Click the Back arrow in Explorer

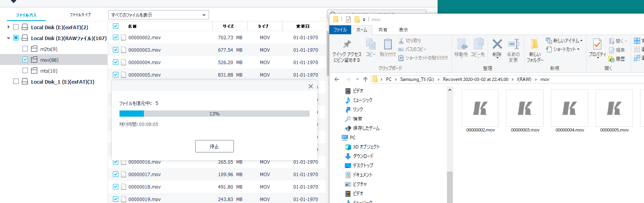coord(337,79)
